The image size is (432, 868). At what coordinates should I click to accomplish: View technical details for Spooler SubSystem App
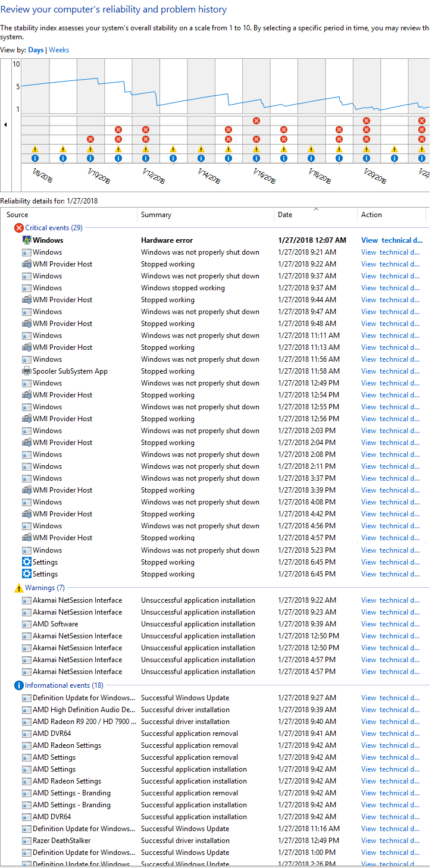392,371
